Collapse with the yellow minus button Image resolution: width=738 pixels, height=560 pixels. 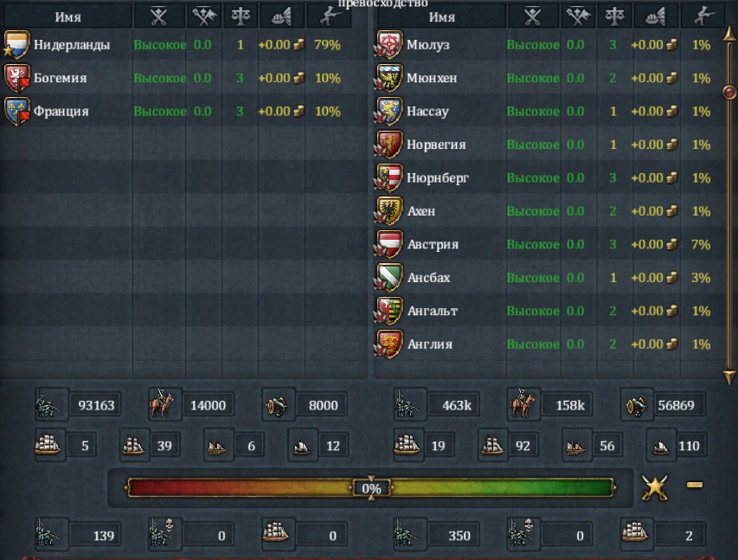pyautogui.click(x=695, y=485)
